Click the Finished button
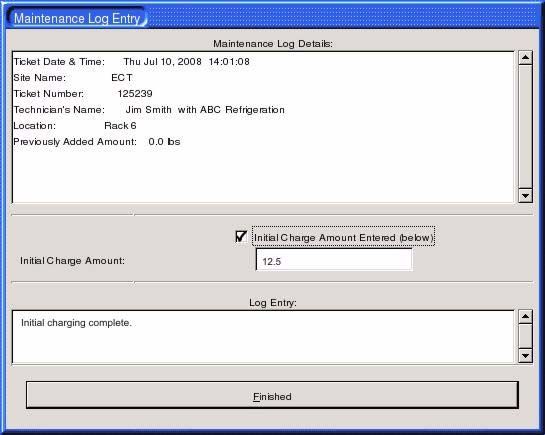This screenshot has height=435, width=545. 272,395
